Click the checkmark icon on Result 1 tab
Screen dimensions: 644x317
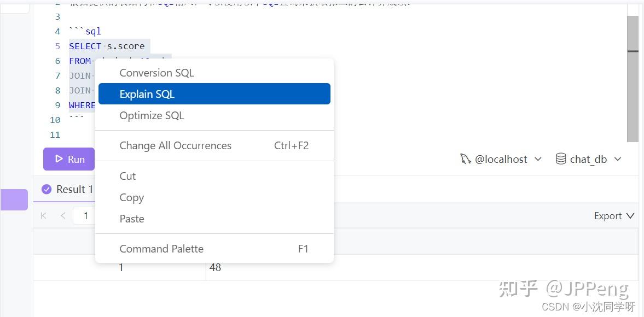pyautogui.click(x=47, y=189)
